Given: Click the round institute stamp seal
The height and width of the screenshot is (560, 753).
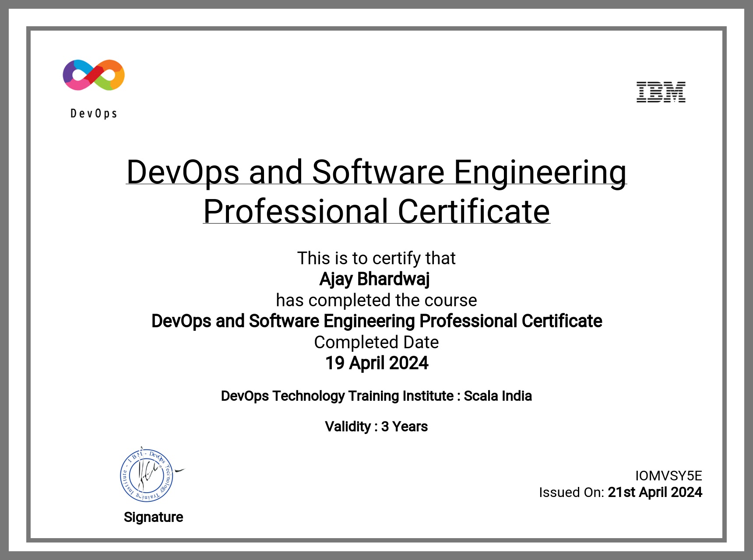Looking at the screenshot, I should [x=147, y=476].
